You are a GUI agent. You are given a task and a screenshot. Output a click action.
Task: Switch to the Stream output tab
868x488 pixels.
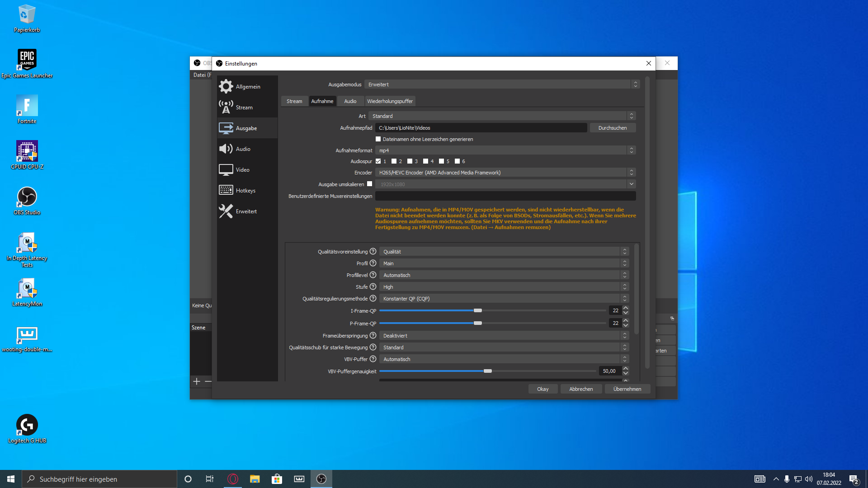(x=294, y=101)
